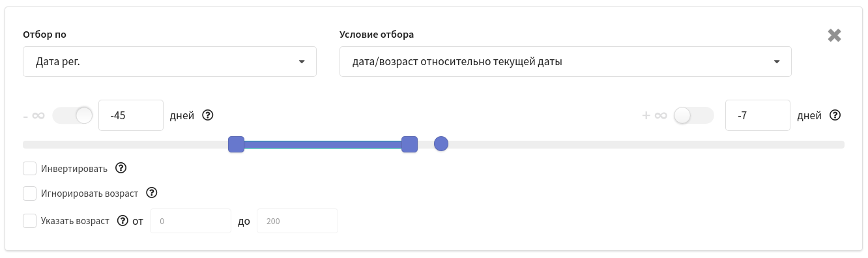The image size is (868, 258).
Task: Focus the -7 days input field
Action: (x=758, y=115)
